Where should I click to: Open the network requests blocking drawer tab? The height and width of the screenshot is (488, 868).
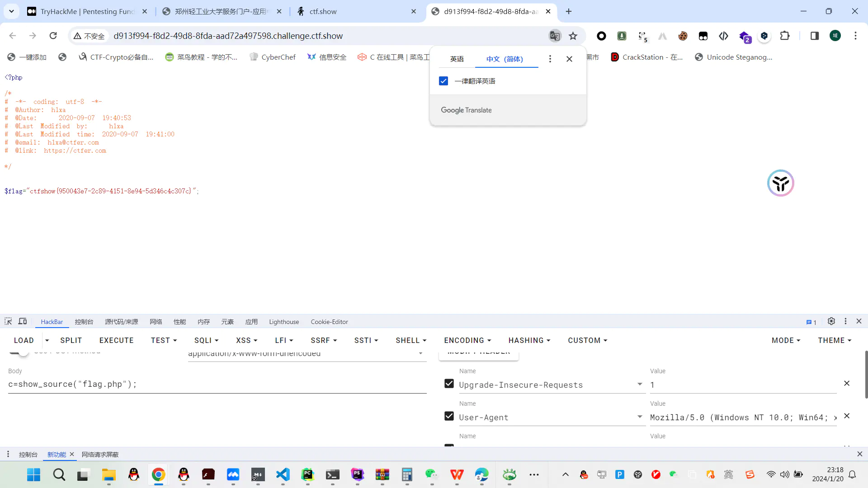[x=100, y=455]
